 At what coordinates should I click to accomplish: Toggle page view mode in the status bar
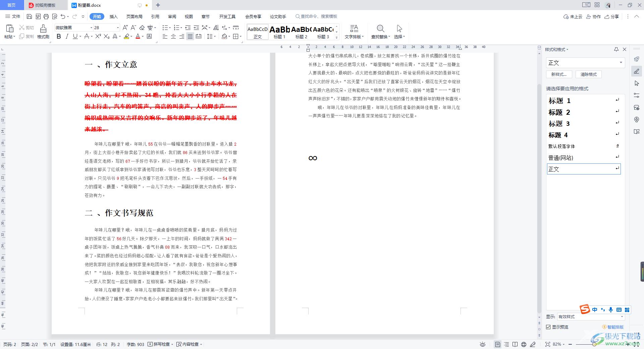tap(498, 344)
